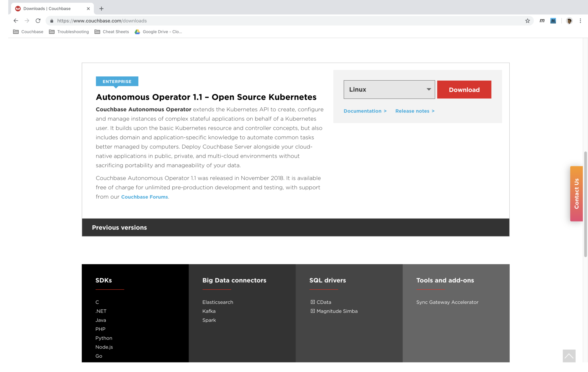Screen dimensions: 588x372
Task: Bookmark the page using the star icon
Action: [527, 20]
